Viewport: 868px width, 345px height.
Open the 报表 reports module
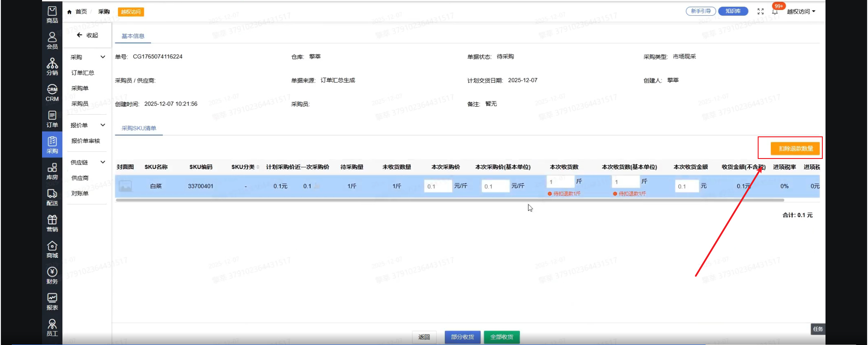52,301
